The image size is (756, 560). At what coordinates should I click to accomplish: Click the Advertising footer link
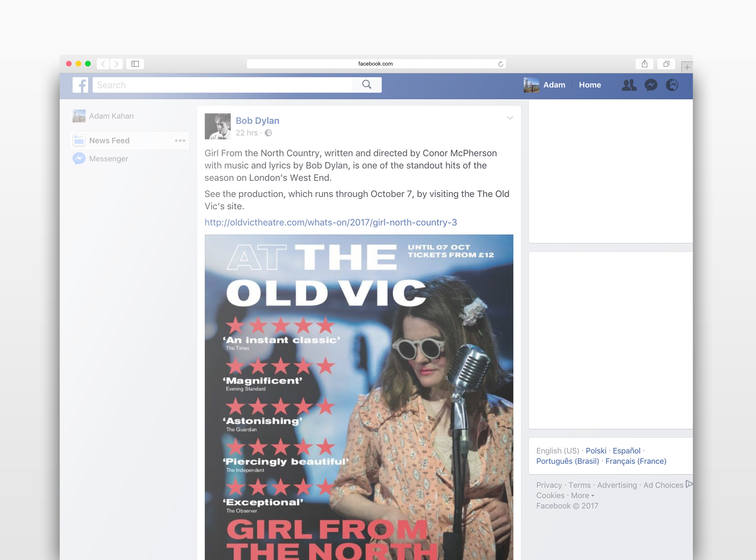[617, 485]
